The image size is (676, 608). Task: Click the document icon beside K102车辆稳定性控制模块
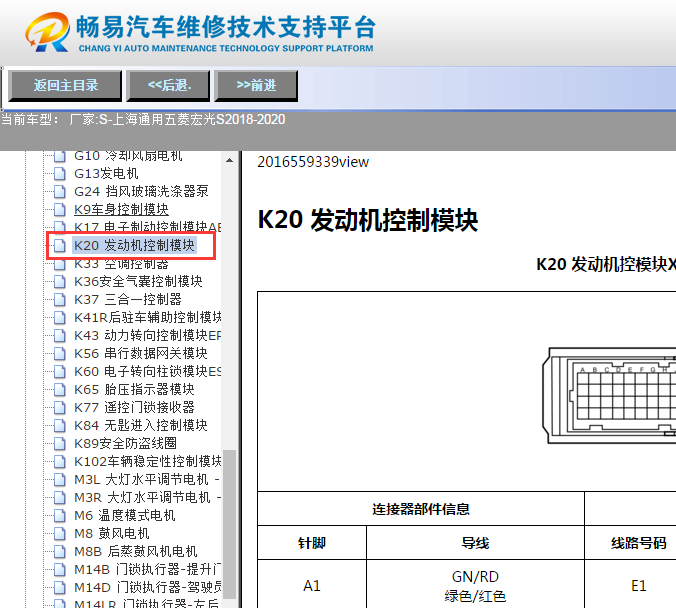[60, 461]
